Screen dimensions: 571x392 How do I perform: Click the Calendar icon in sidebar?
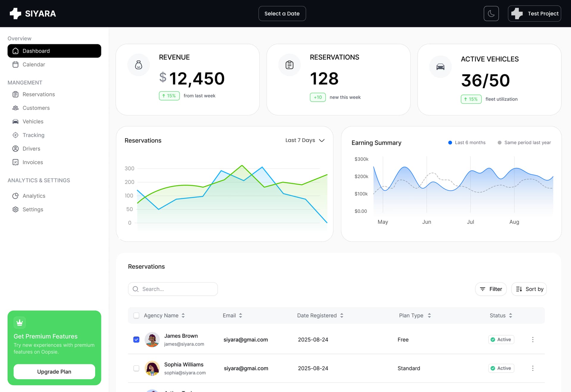[15, 64]
